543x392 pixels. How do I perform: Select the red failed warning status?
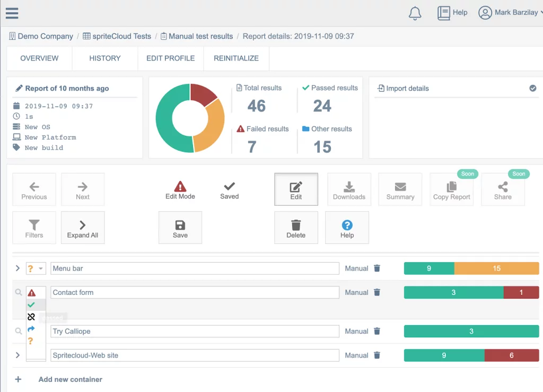tap(31, 293)
